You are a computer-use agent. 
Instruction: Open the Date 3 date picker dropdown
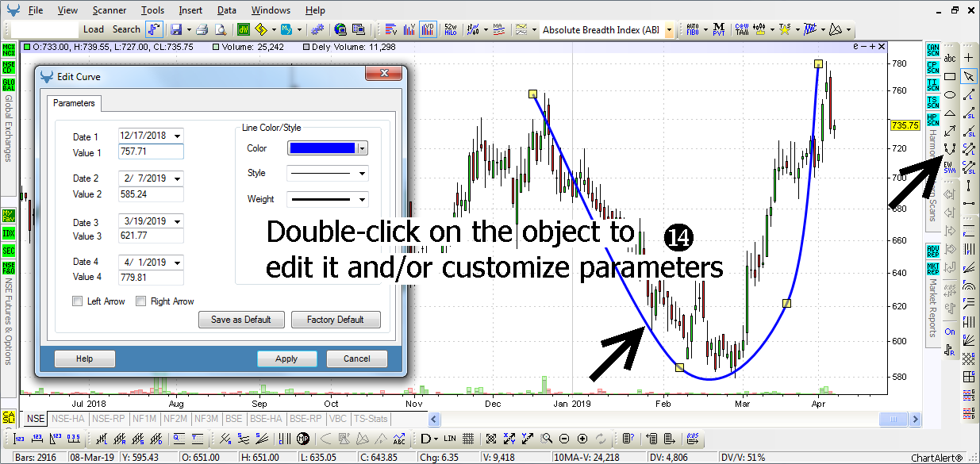(177, 222)
